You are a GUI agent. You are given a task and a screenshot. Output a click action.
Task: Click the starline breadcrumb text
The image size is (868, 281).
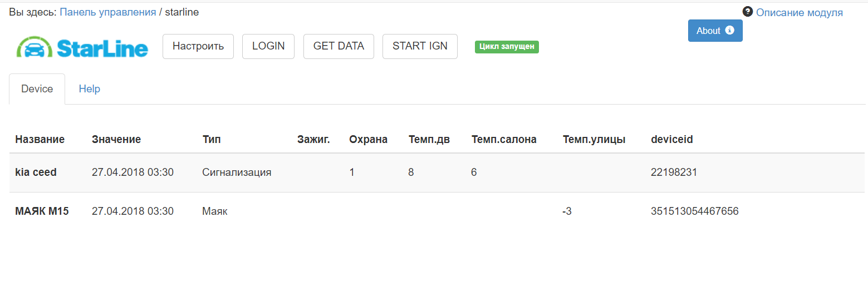click(x=182, y=12)
